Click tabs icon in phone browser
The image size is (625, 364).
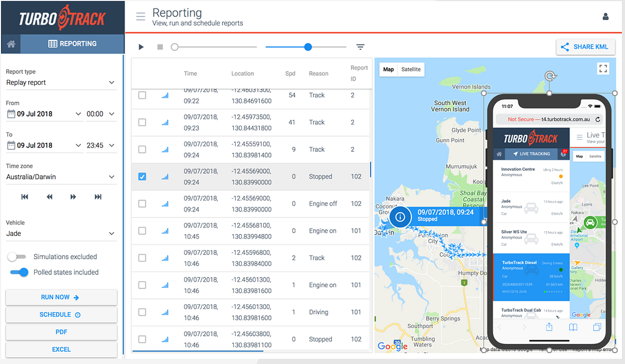coord(597,327)
